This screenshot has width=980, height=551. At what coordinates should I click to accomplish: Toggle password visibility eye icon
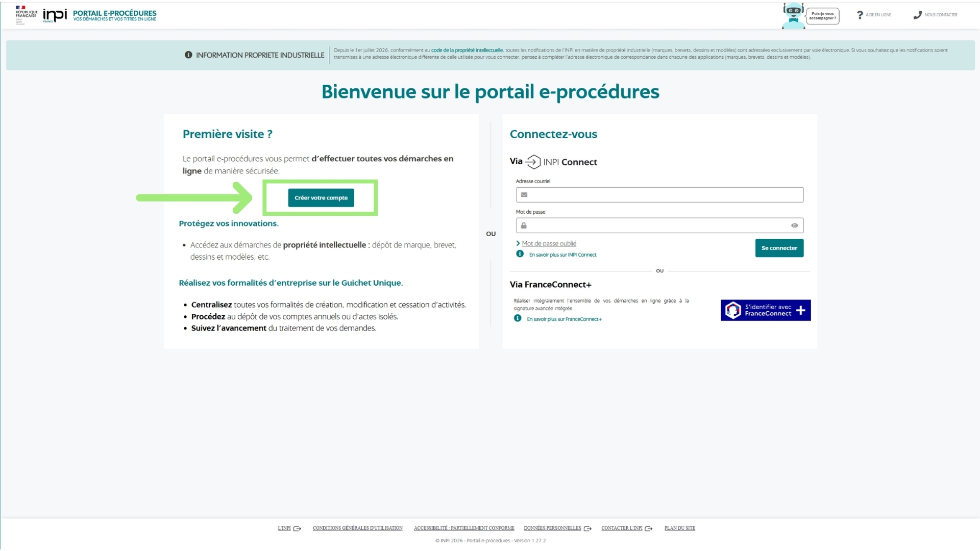coord(794,225)
